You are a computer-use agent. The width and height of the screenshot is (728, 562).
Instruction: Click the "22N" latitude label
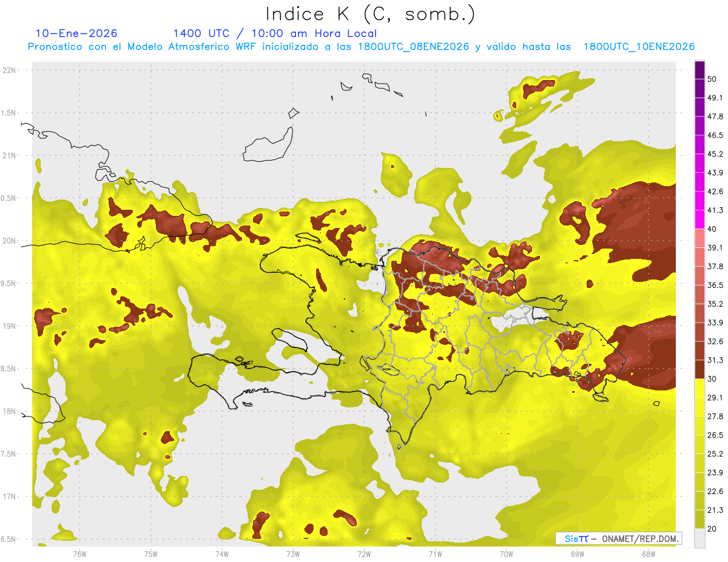(10, 70)
